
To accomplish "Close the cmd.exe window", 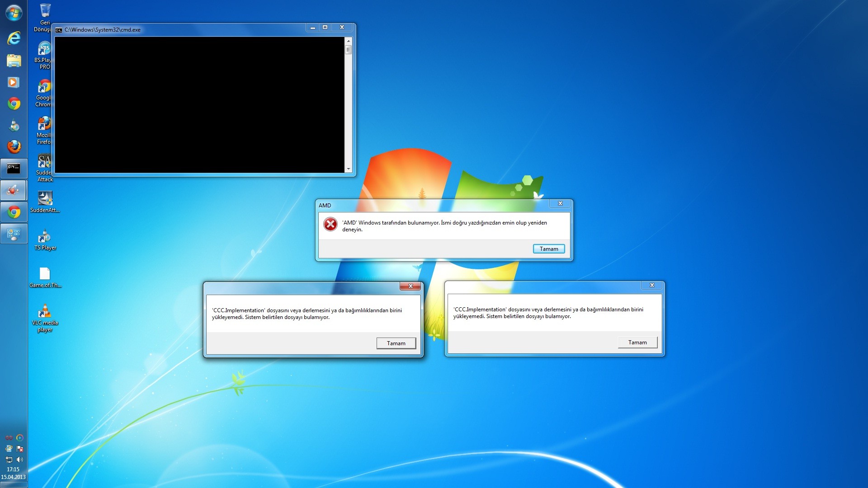I will 342,28.
